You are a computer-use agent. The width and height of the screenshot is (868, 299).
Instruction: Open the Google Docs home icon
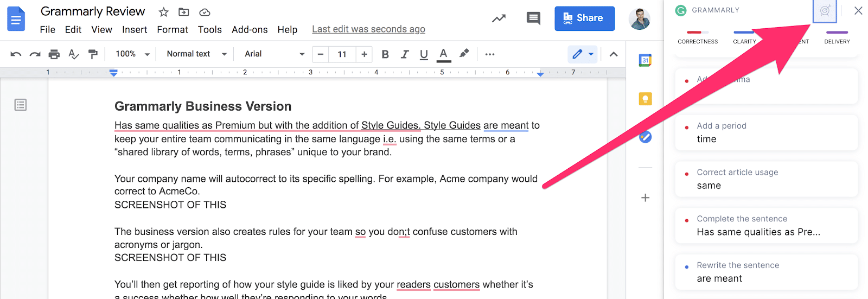(16, 19)
